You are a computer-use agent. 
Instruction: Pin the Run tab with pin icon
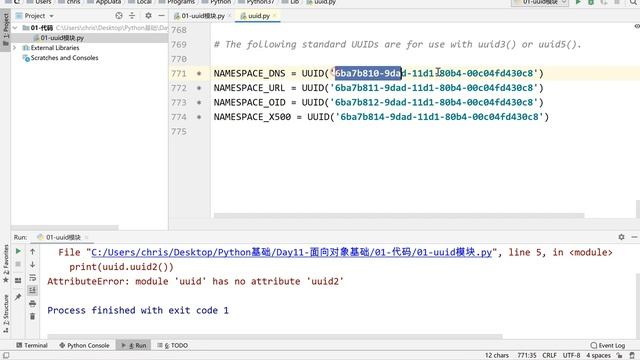(x=18, y=297)
